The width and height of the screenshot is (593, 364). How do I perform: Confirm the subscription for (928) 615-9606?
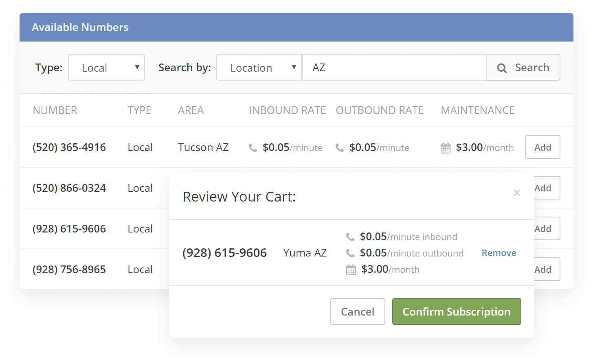pyautogui.click(x=456, y=311)
